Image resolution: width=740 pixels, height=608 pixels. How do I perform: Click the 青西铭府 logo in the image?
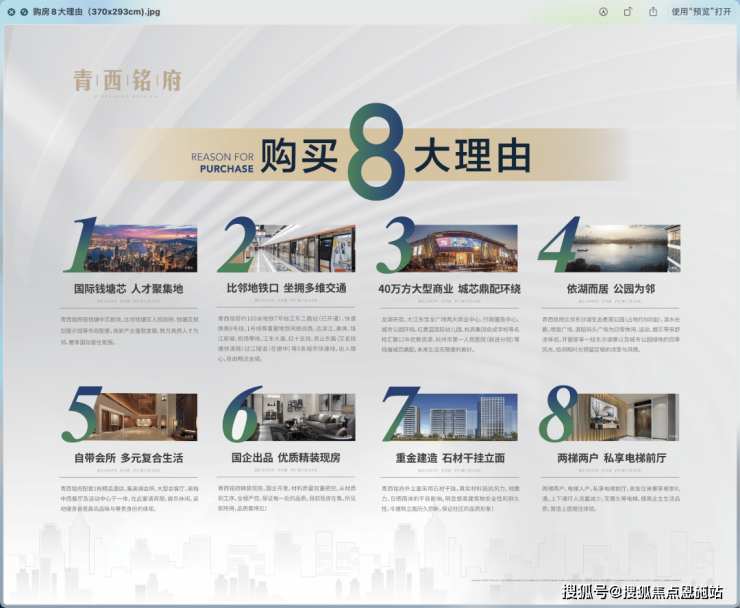[127, 81]
